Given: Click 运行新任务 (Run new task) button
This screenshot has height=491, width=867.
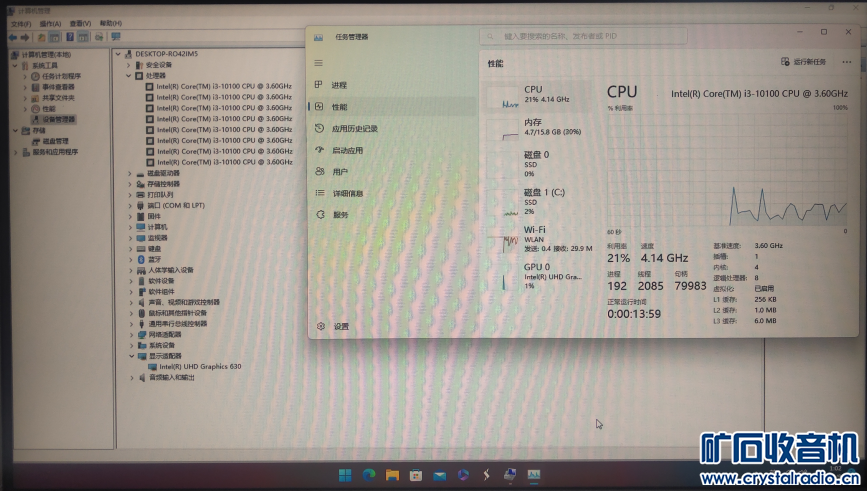Looking at the screenshot, I should pos(803,62).
